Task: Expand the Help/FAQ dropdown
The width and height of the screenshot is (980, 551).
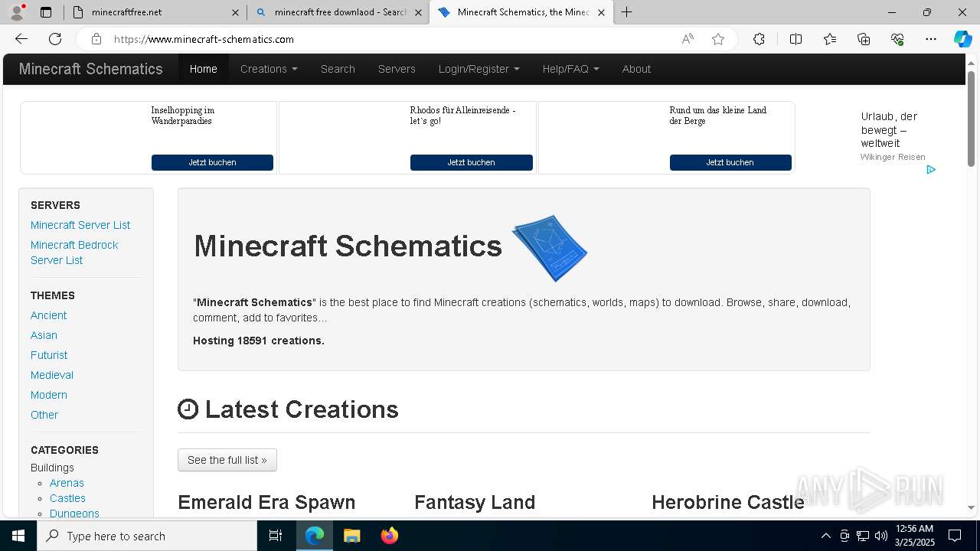Action: [x=570, y=69]
